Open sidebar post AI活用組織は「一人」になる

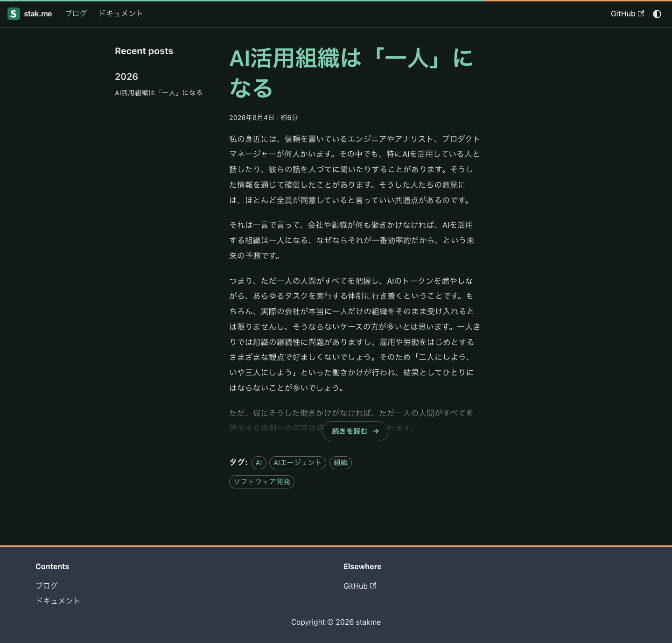point(159,93)
